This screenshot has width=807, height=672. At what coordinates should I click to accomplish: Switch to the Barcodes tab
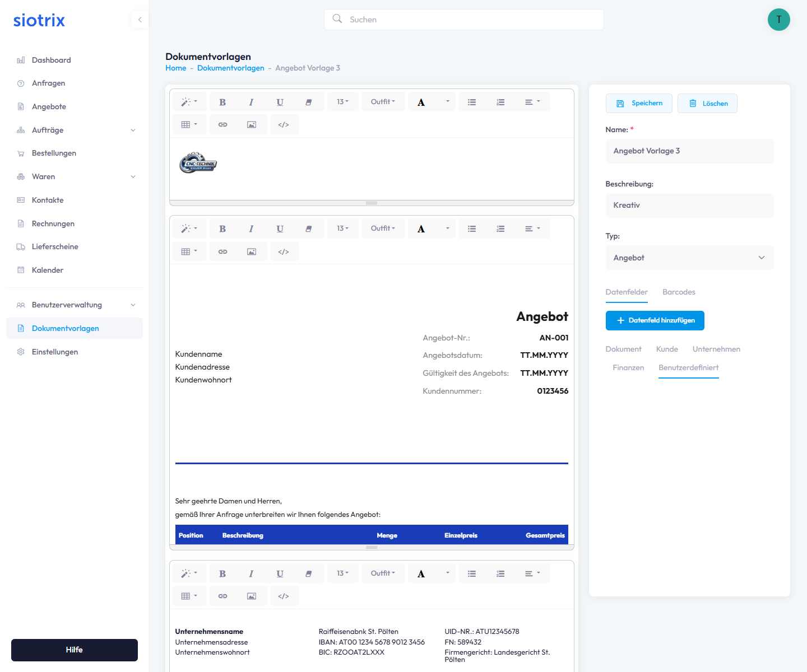(679, 292)
